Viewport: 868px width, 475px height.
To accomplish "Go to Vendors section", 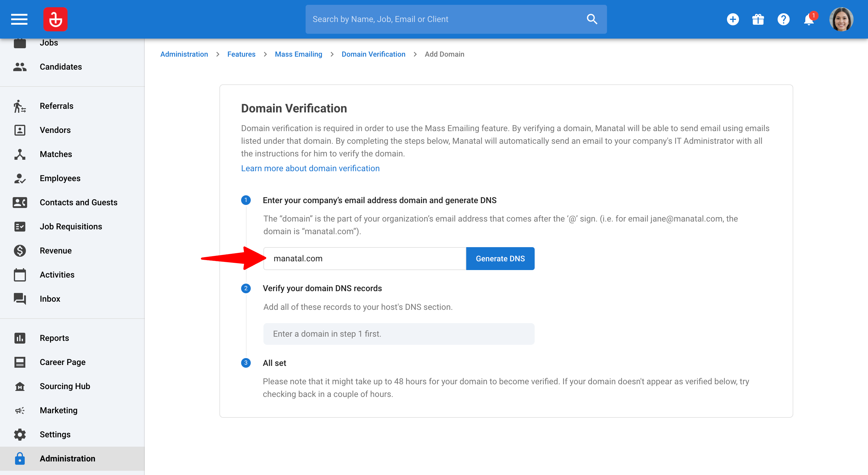I will (x=72, y=130).
